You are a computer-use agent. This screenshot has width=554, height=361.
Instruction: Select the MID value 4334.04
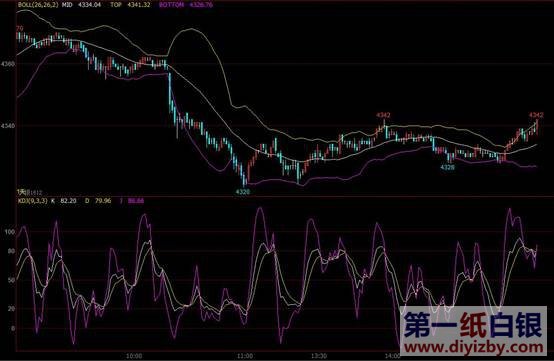pos(89,5)
